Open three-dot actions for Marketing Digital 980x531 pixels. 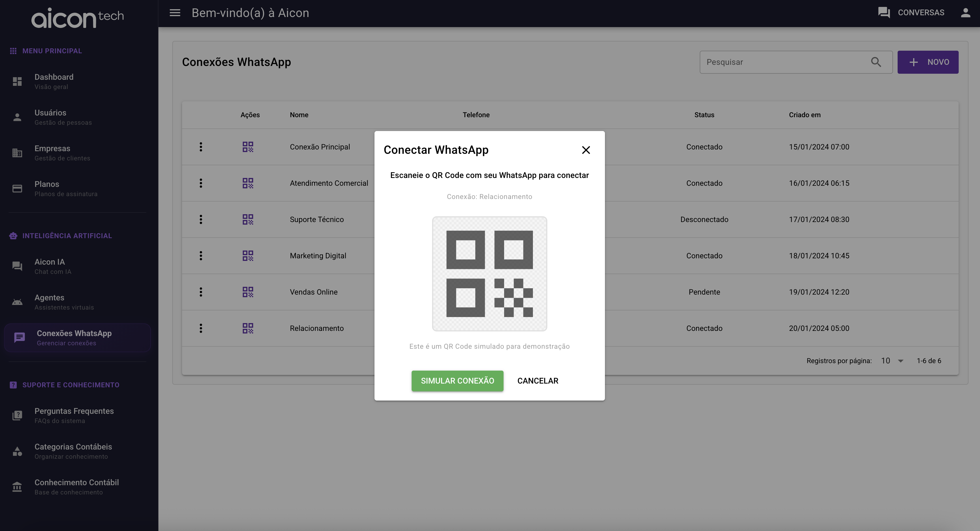201,256
